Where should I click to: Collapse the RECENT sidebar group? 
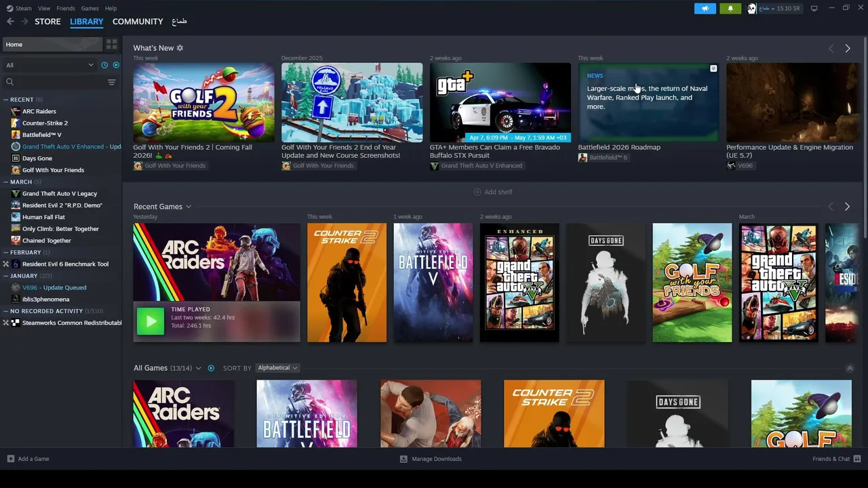point(6,100)
